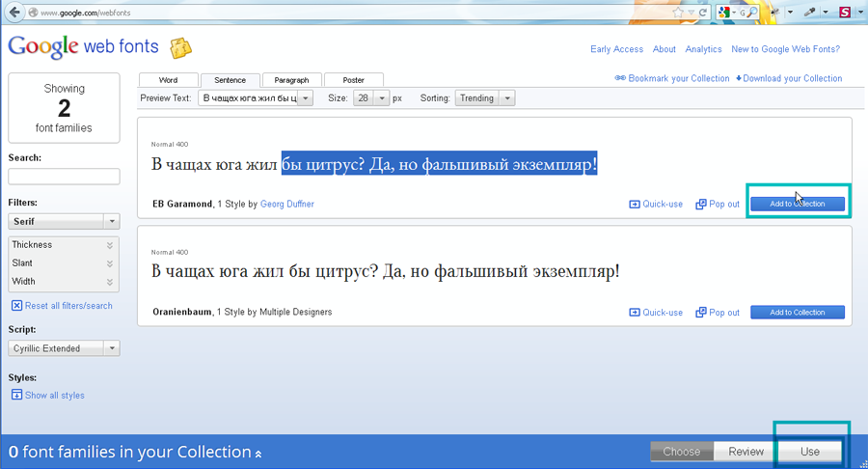868x469 pixels.
Task: Click the bookmark star in the address bar
Action: (x=678, y=13)
